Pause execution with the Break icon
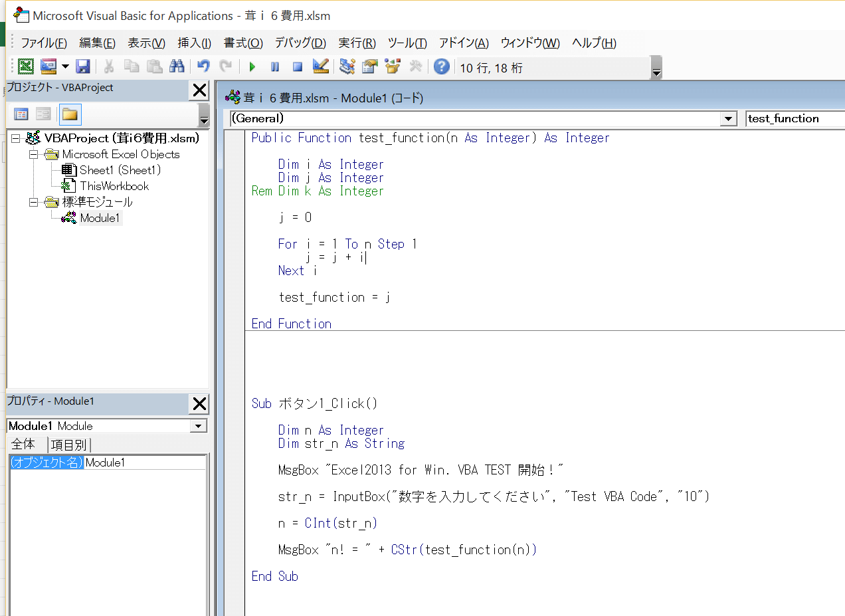Image resolution: width=845 pixels, height=616 pixels. 275,66
